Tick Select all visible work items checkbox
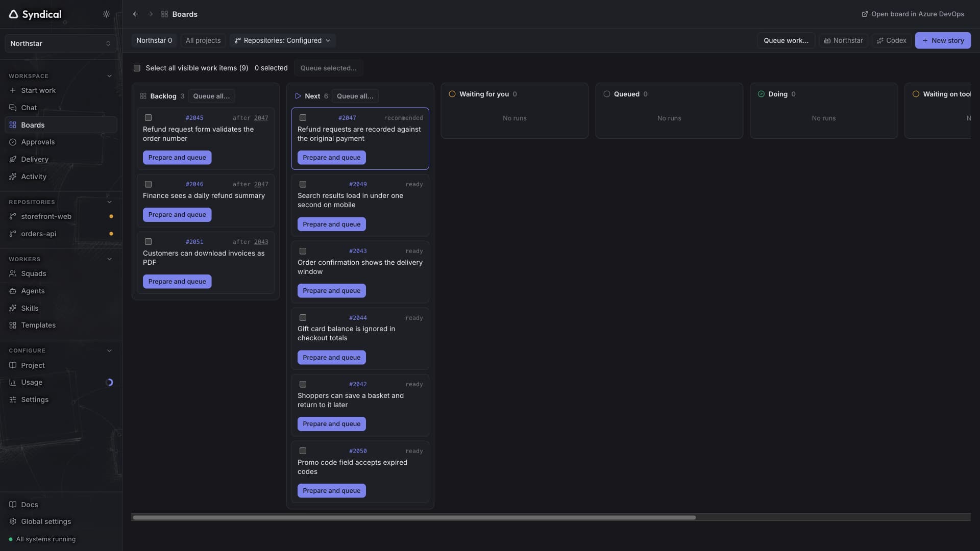980x551 pixels. coord(137,68)
